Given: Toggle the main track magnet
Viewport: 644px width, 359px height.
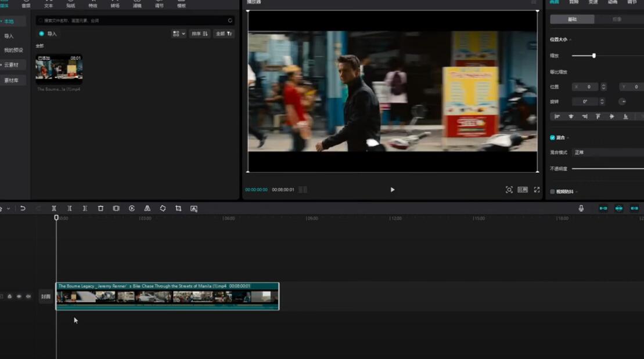Looking at the screenshot, I should pos(603,208).
